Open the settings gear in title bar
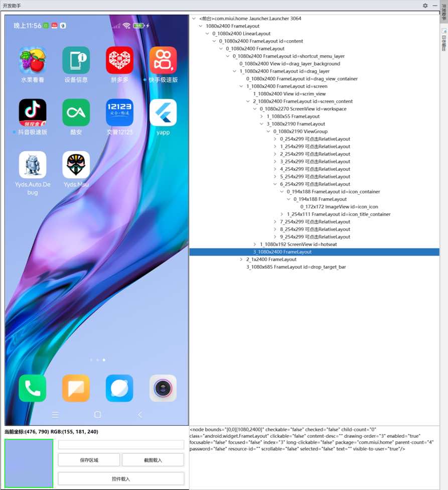 coord(425,6)
